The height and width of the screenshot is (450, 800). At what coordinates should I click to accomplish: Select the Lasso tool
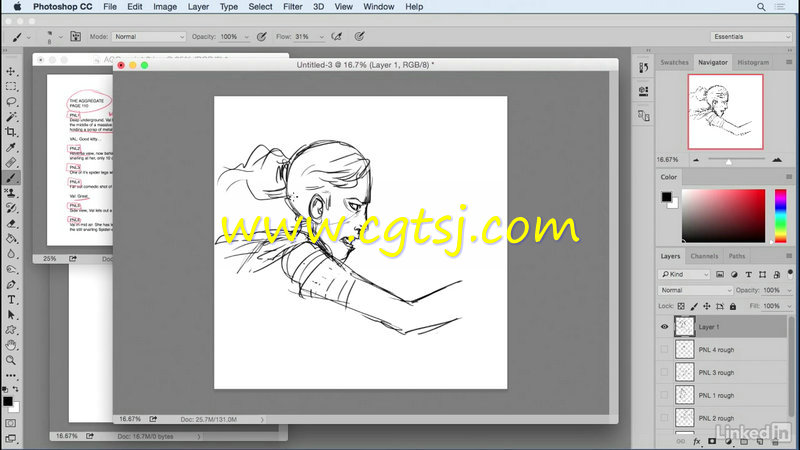(x=11, y=102)
